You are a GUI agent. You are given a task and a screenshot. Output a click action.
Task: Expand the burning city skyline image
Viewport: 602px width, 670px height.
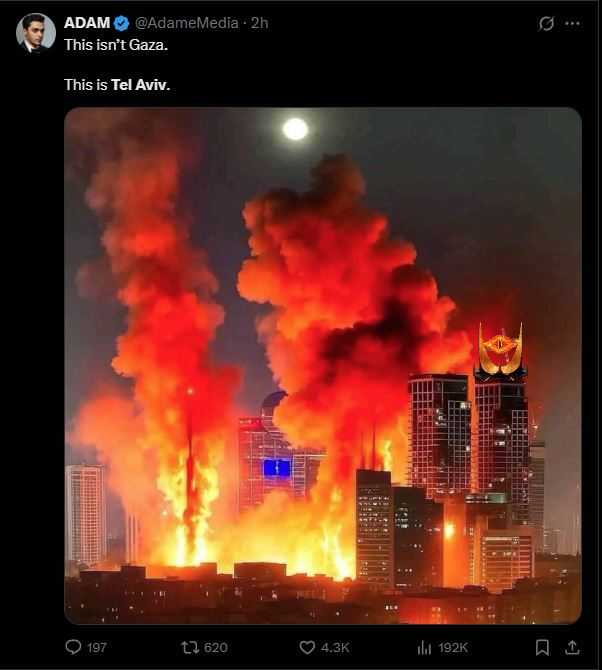(323, 366)
